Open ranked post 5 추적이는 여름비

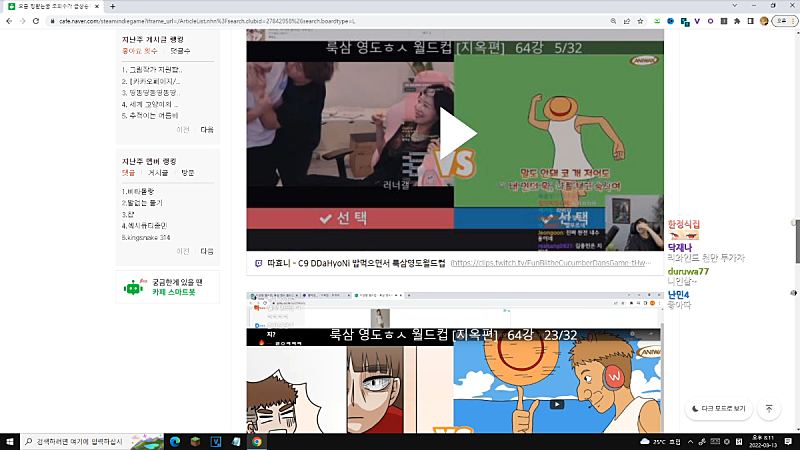tap(150, 116)
